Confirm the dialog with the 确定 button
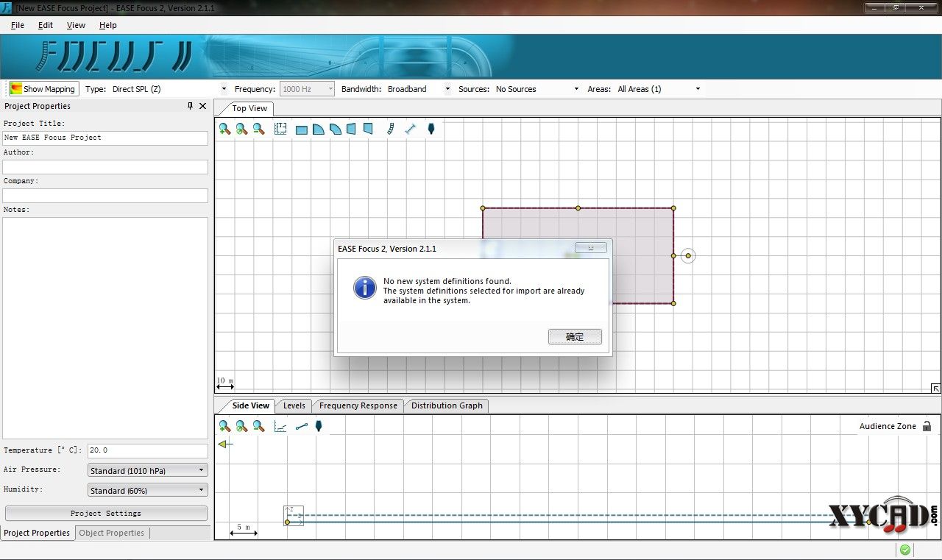 (575, 336)
